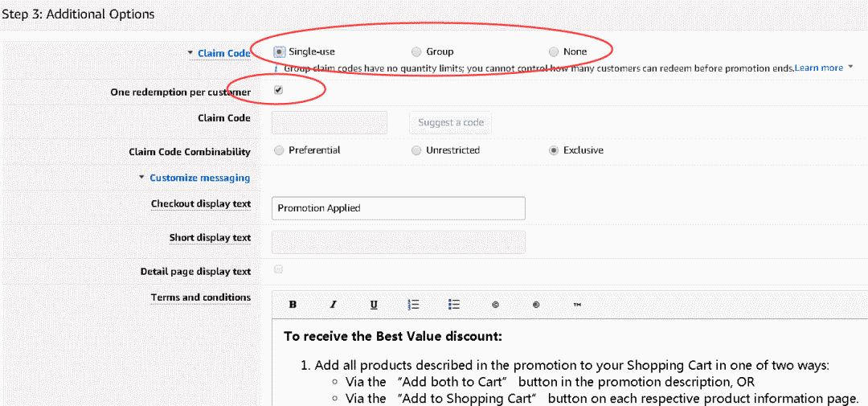
Task: Toggle underline formatting in terms editor
Action: click(x=374, y=305)
